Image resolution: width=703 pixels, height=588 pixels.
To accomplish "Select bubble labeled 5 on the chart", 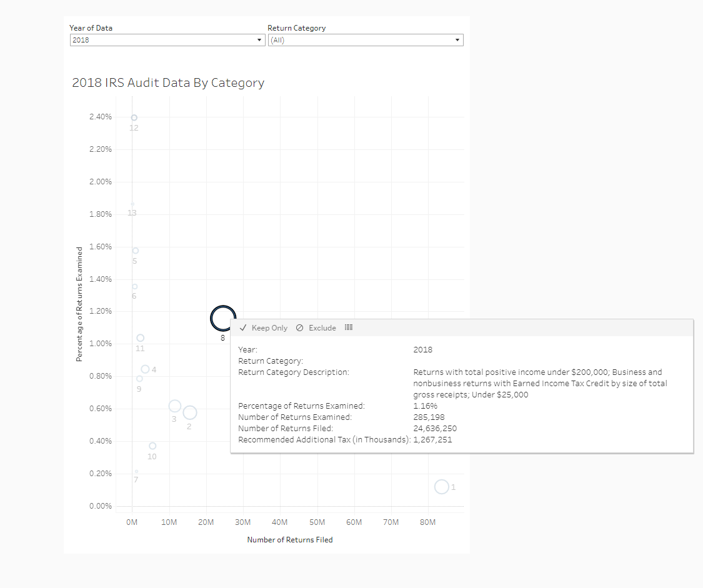I will click(136, 251).
